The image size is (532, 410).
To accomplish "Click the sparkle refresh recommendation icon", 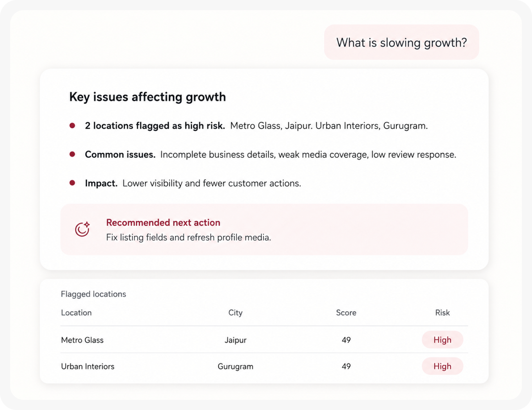I will [x=82, y=229].
